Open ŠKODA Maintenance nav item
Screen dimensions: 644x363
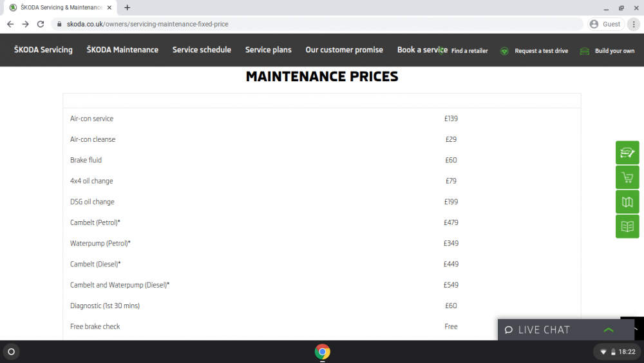click(x=122, y=50)
